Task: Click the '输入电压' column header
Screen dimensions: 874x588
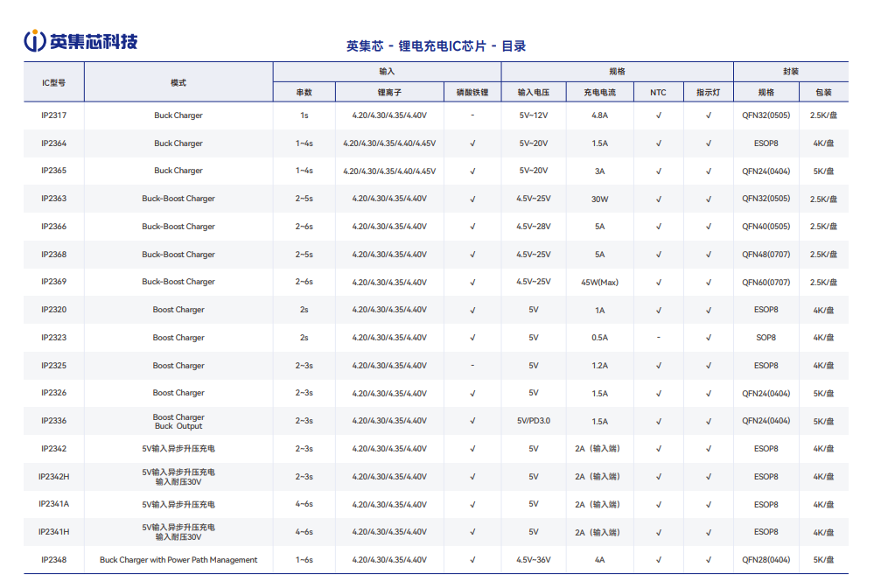Action: pyautogui.click(x=534, y=93)
